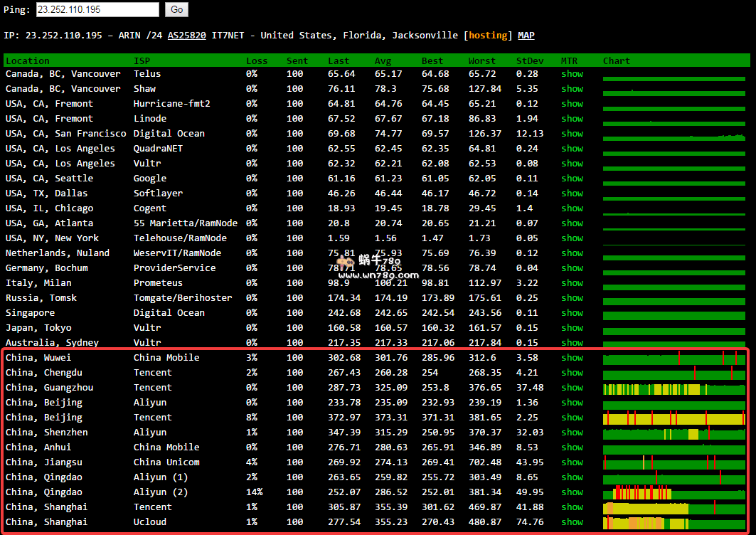
Task: Click the Guangzhou Tencent latency chart
Action: (674, 389)
